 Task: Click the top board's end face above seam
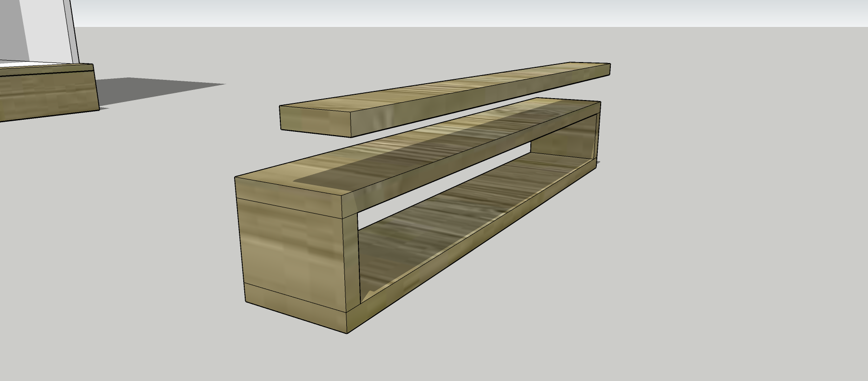pos(289,193)
